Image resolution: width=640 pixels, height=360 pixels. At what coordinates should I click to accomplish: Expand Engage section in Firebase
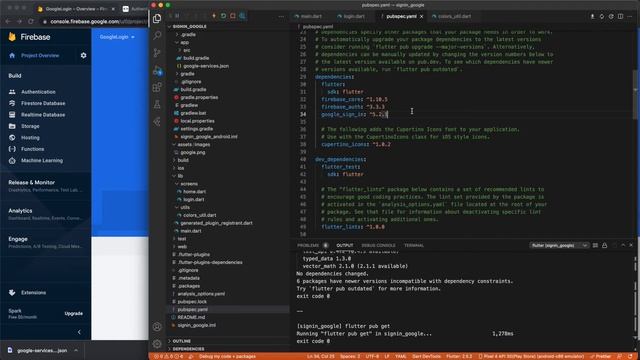click(x=45, y=242)
